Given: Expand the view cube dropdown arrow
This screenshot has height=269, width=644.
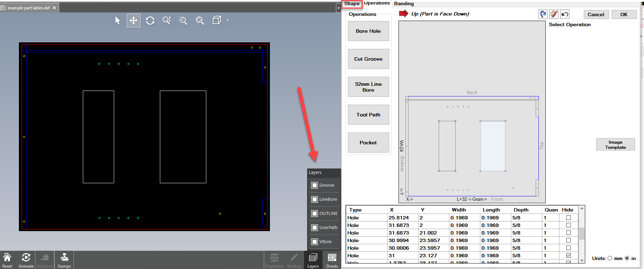Looking at the screenshot, I should pos(228,20).
